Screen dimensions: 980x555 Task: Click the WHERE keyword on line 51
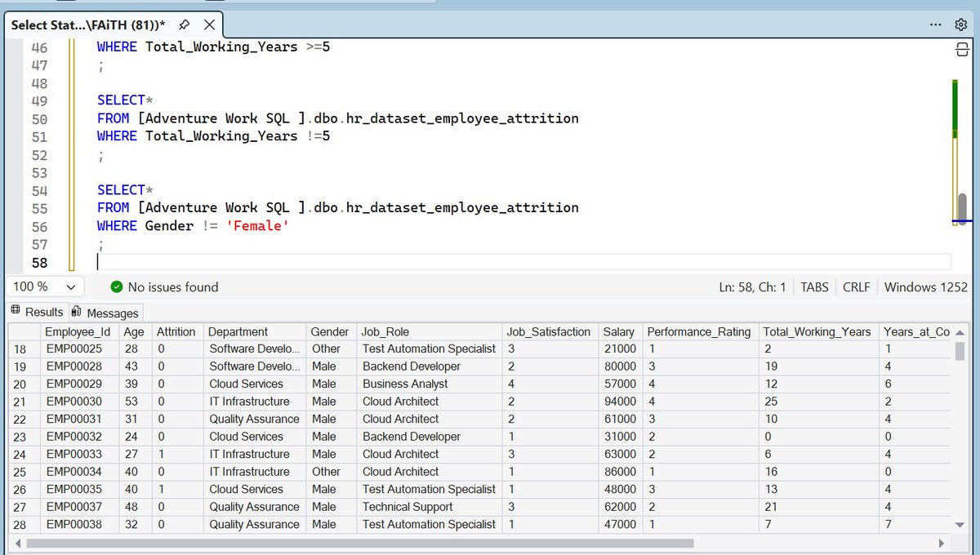pyautogui.click(x=117, y=136)
